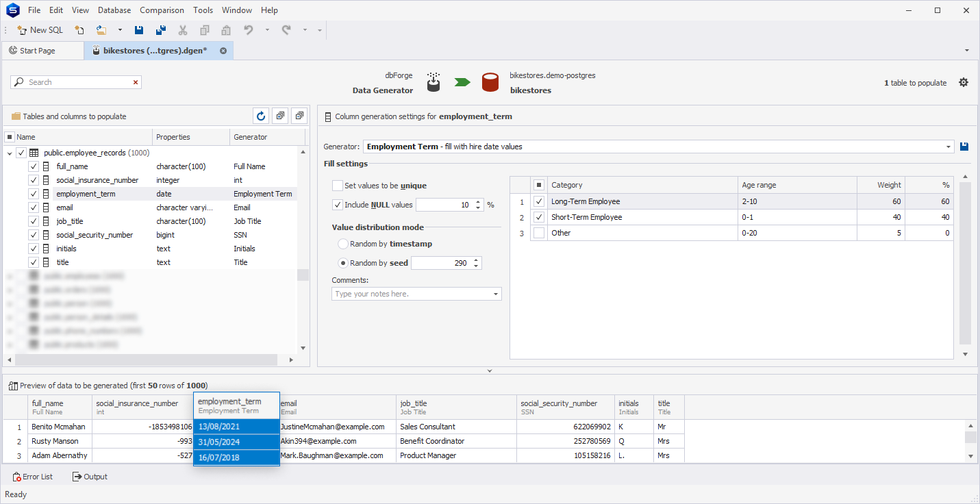This screenshot has height=504, width=980.
Task: Click the Save All icon in the toolbar
Action: [x=161, y=30]
